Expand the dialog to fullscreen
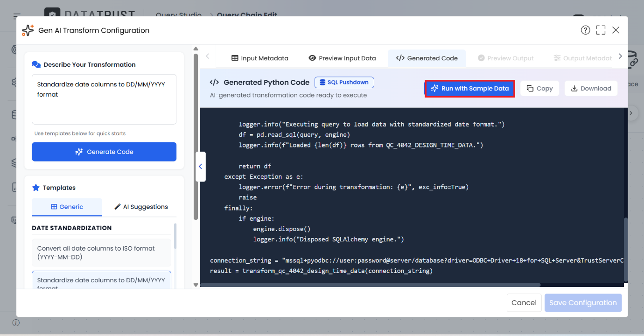Viewport: 644px width, 336px height. click(601, 30)
